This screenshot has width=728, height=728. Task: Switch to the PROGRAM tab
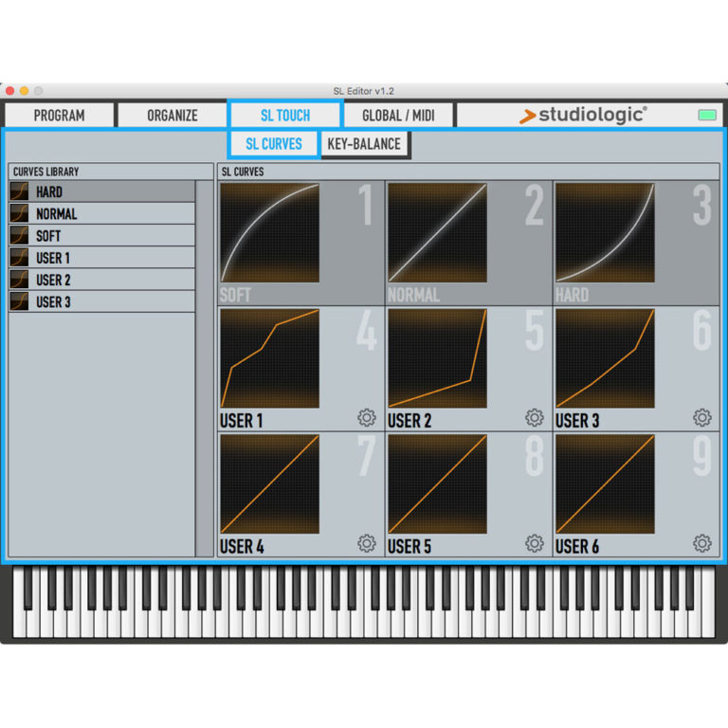coord(59,116)
